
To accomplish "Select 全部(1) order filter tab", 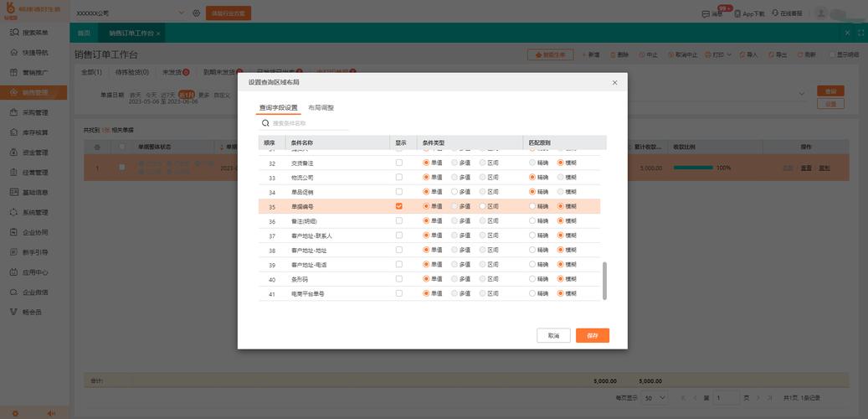I will click(x=91, y=72).
